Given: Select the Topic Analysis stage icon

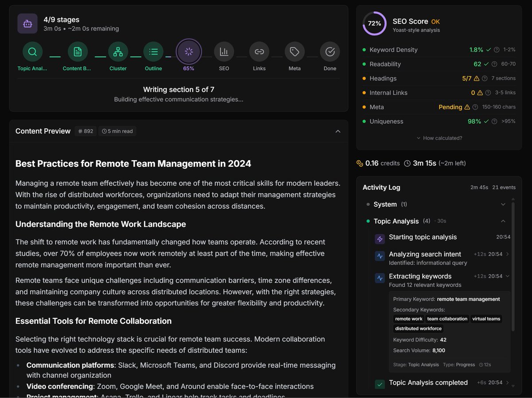Looking at the screenshot, I should pos(32,51).
